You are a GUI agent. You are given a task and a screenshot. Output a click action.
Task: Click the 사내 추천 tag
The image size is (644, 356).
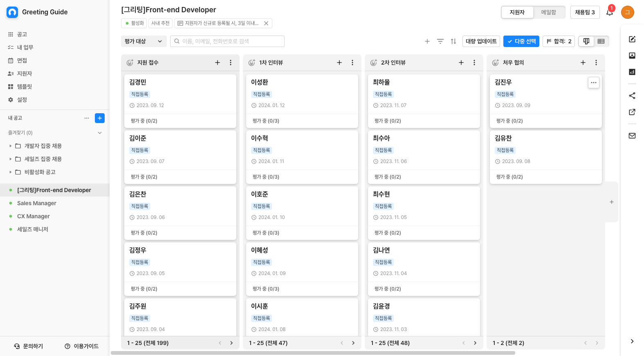coord(160,23)
